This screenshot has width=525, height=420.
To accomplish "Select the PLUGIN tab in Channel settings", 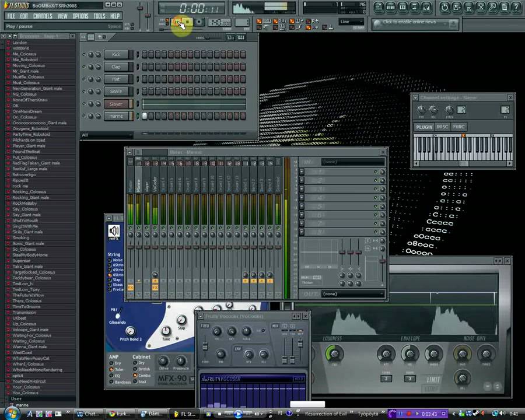I will click(x=424, y=127).
